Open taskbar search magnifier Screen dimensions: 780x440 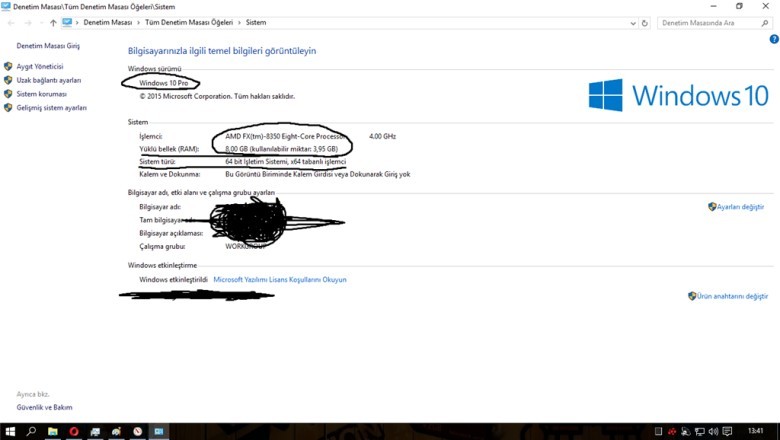click(31, 431)
